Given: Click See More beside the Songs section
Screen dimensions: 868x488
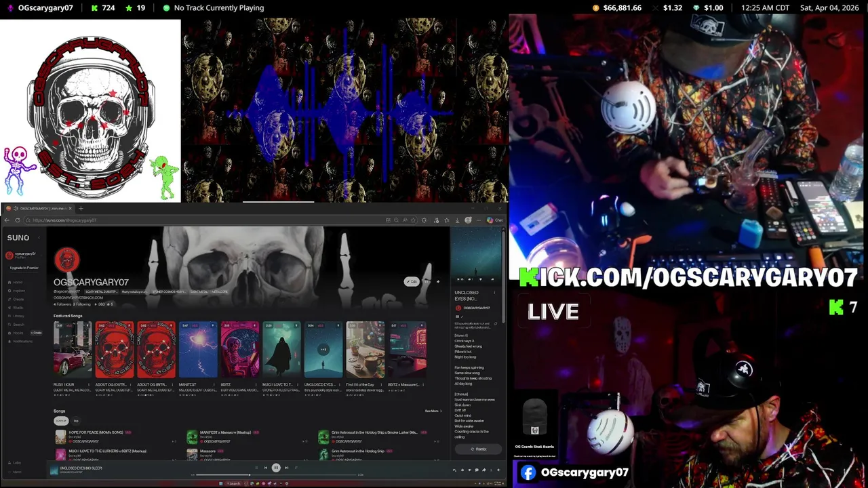Looking at the screenshot, I should click(433, 411).
